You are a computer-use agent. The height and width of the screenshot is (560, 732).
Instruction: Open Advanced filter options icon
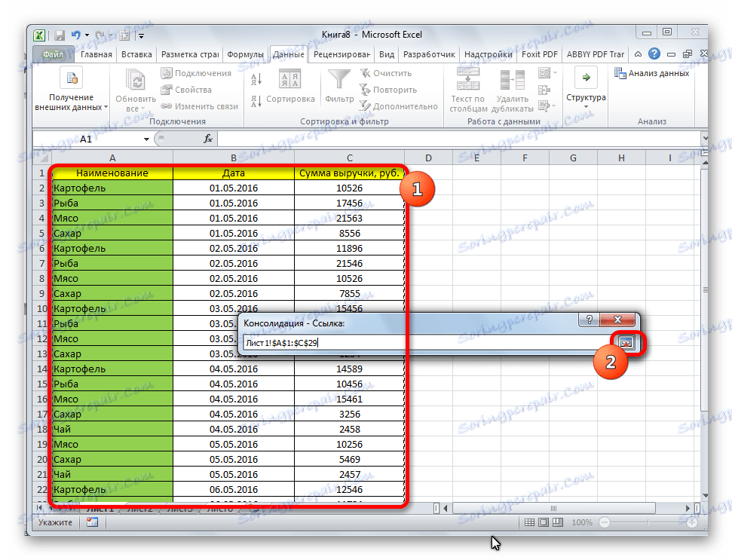pos(365,106)
